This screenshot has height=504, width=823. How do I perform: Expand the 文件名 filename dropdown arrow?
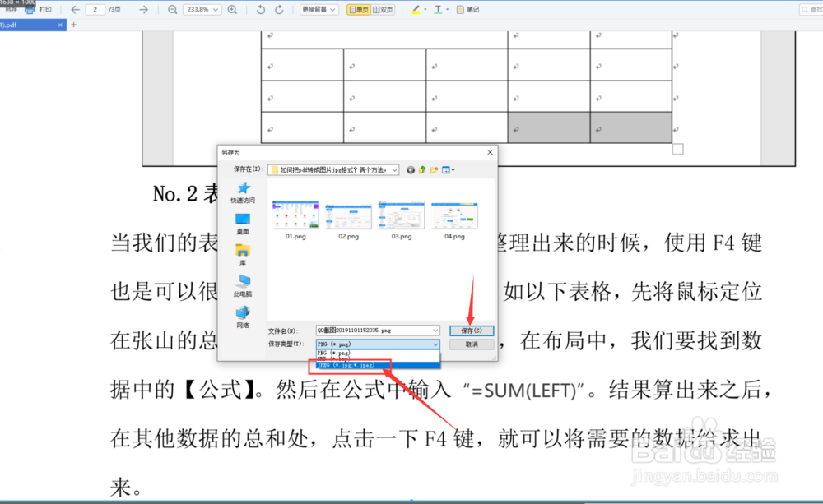coord(435,331)
